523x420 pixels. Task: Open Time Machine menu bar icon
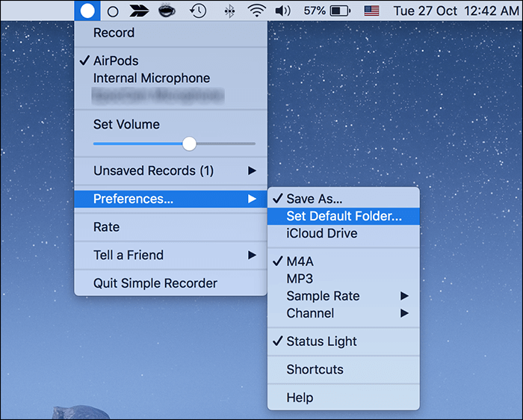pos(198,10)
